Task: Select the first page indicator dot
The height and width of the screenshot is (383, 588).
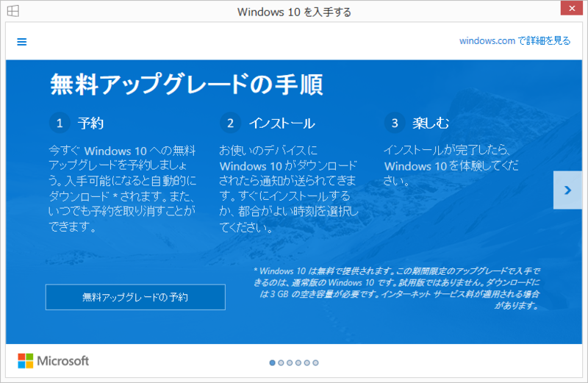Action: tap(272, 362)
